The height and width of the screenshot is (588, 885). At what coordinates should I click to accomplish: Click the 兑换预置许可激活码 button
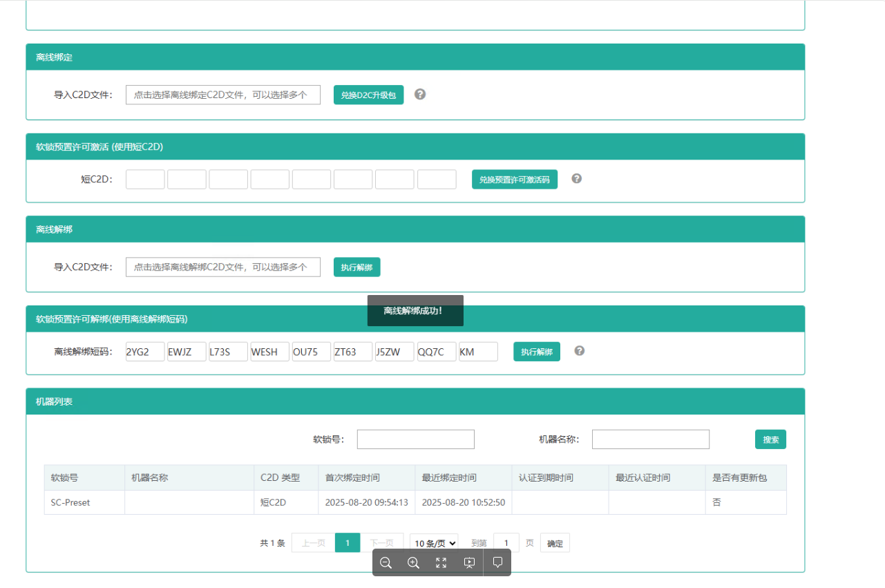pyautogui.click(x=515, y=180)
